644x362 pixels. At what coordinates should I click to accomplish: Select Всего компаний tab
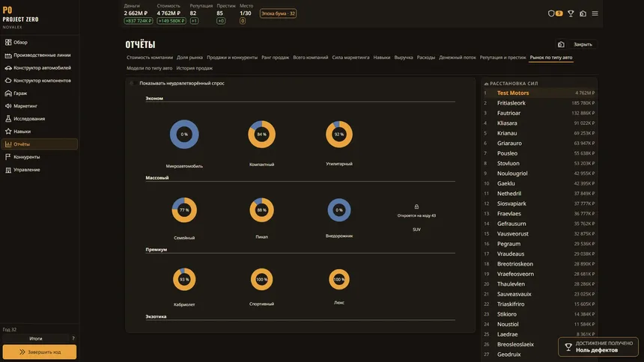[x=311, y=58]
